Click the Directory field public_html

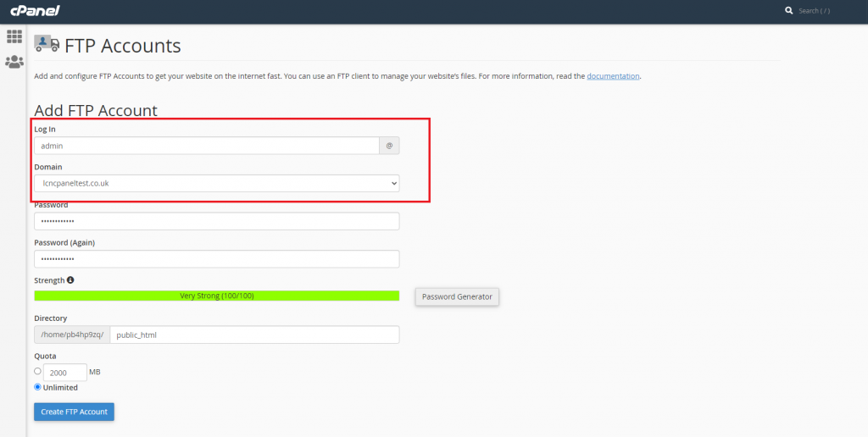click(x=254, y=335)
